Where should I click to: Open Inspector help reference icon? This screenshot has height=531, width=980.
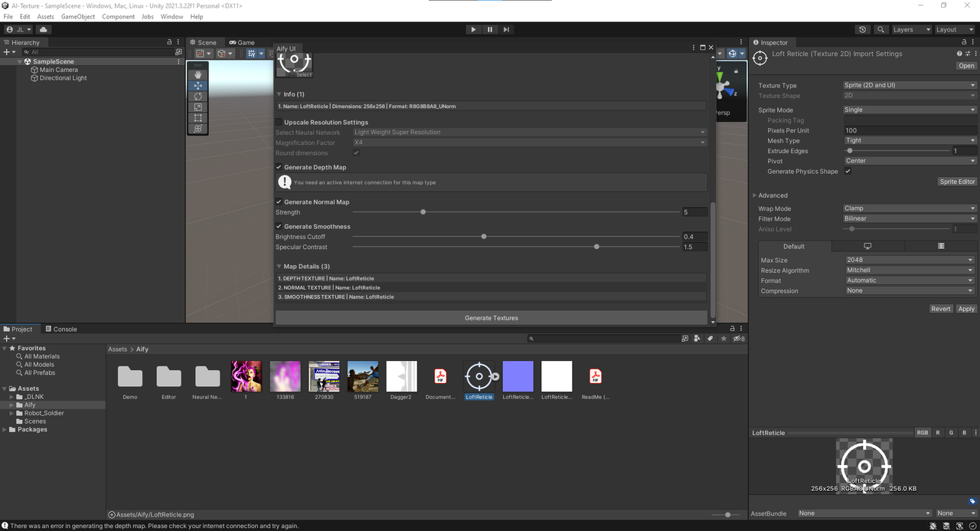click(x=960, y=54)
